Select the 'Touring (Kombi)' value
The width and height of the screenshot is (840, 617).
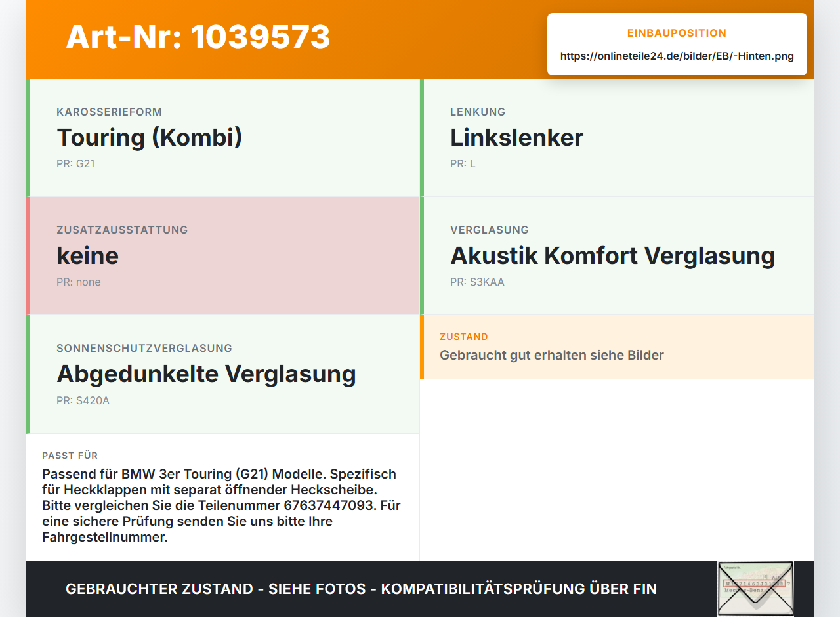point(150,138)
